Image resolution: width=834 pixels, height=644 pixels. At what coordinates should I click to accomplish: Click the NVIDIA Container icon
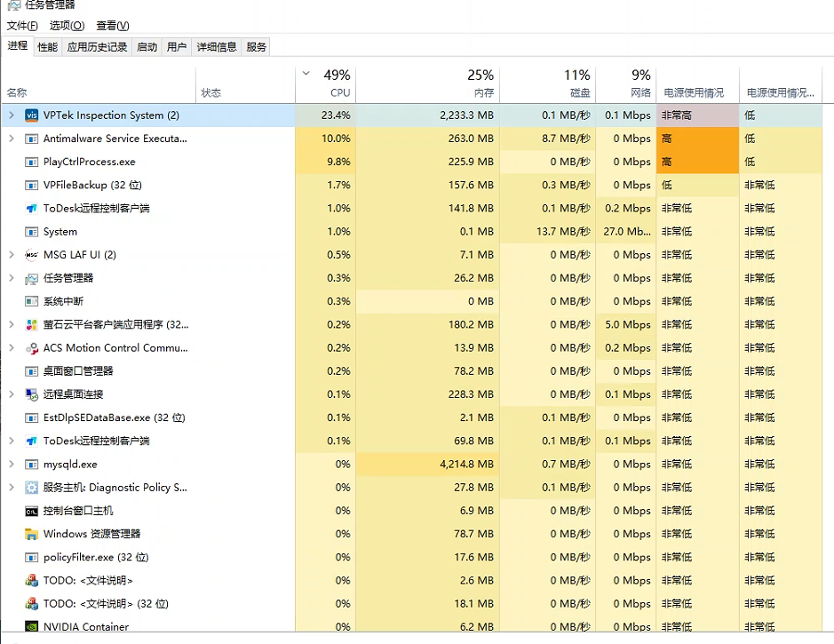31,626
